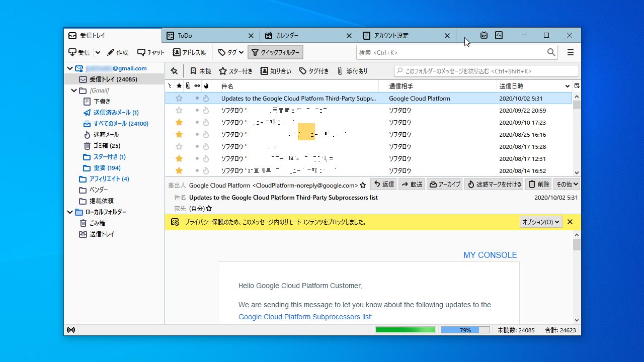Toggle the 添付あり attachment quick filter
644x362 pixels.
353,71
